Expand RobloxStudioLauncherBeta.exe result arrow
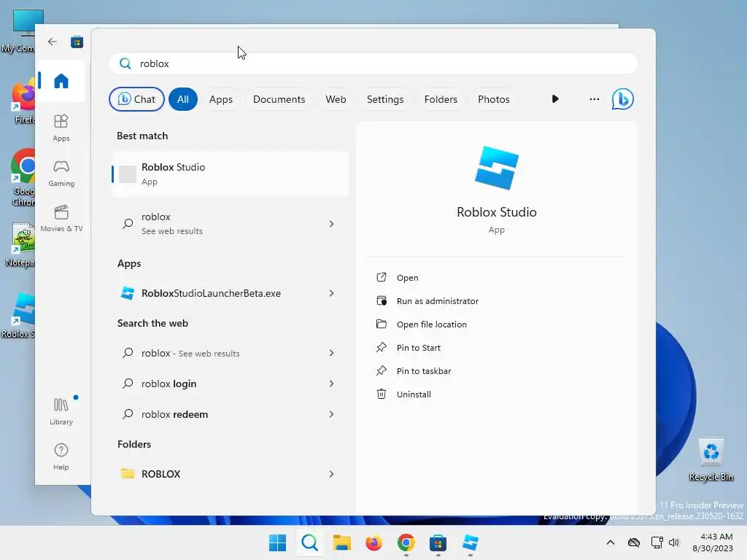Screen dimensions: 747x560 332,293
